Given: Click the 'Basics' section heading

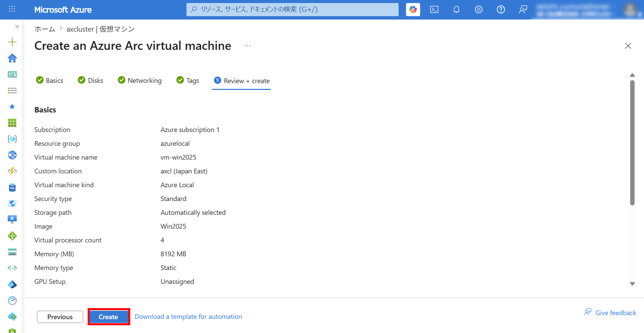Looking at the screenshot, I should [x=45, y=110].
